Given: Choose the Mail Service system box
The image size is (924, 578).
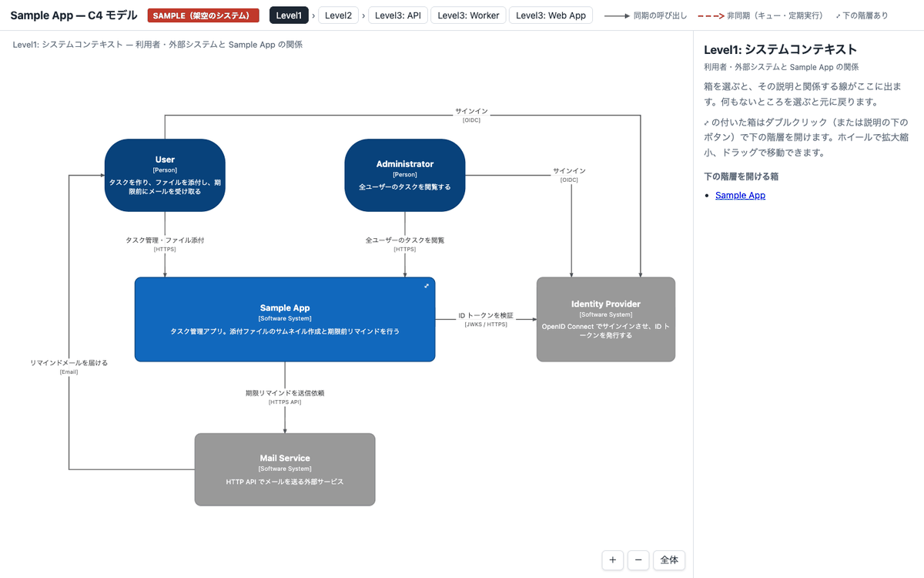Looking at the screenshot, I should (285, 469).
